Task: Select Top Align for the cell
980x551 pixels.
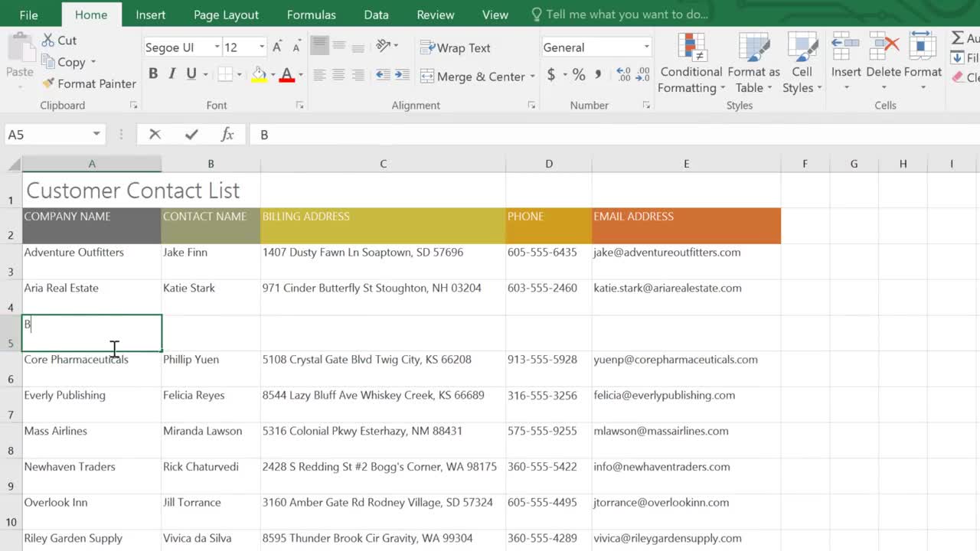Action: point(320,47)
